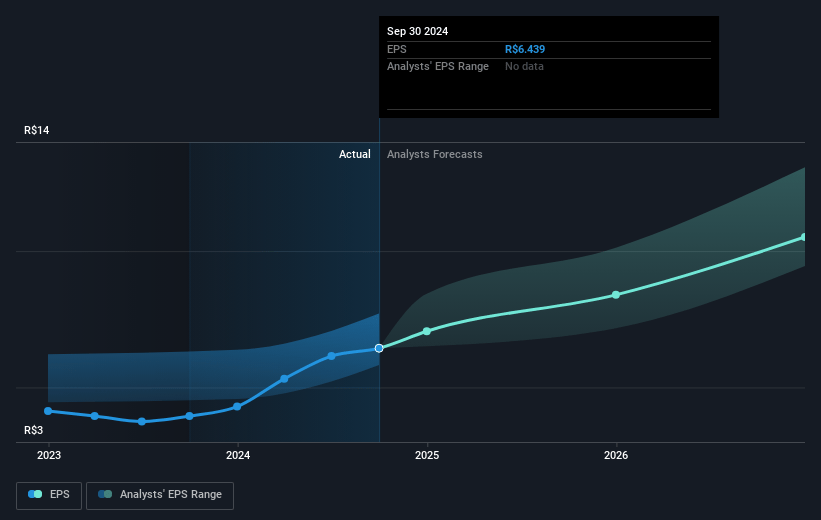821x520 pixels.
Task: Click the mid-2024 EPS data point
Action: (x=331, y=356)
